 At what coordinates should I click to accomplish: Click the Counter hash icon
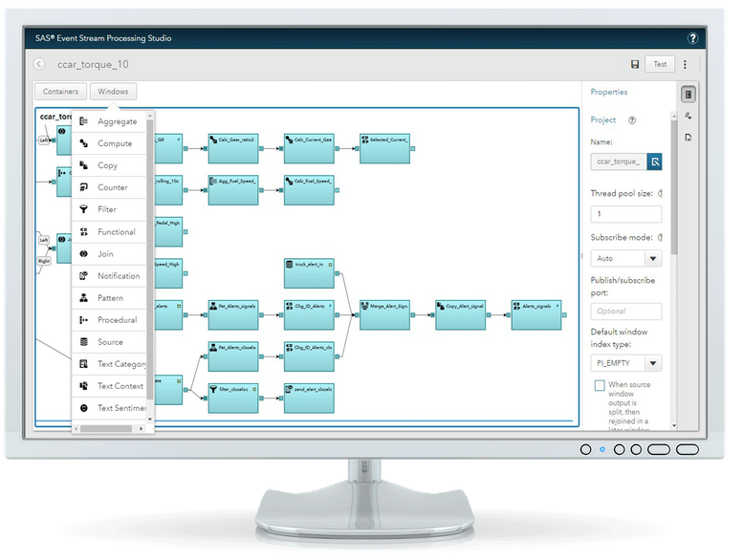click(84, 187)
